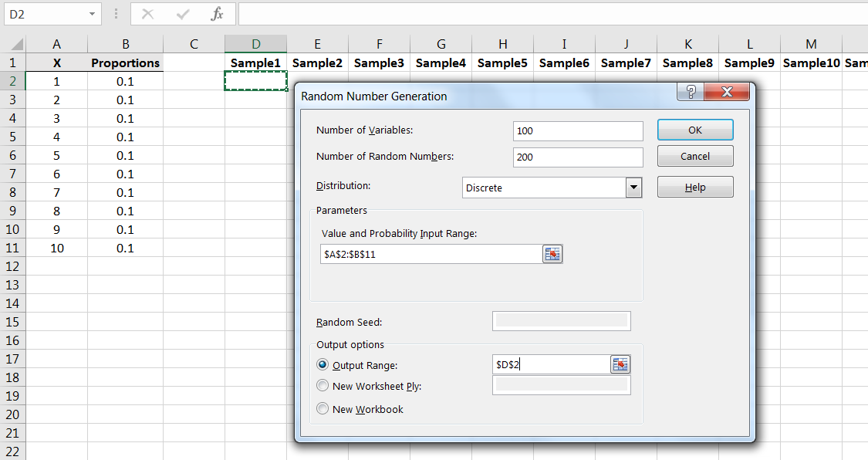Select the New Workbook radio button
Viewport: 868px width, 460px height.
point(323,409)
